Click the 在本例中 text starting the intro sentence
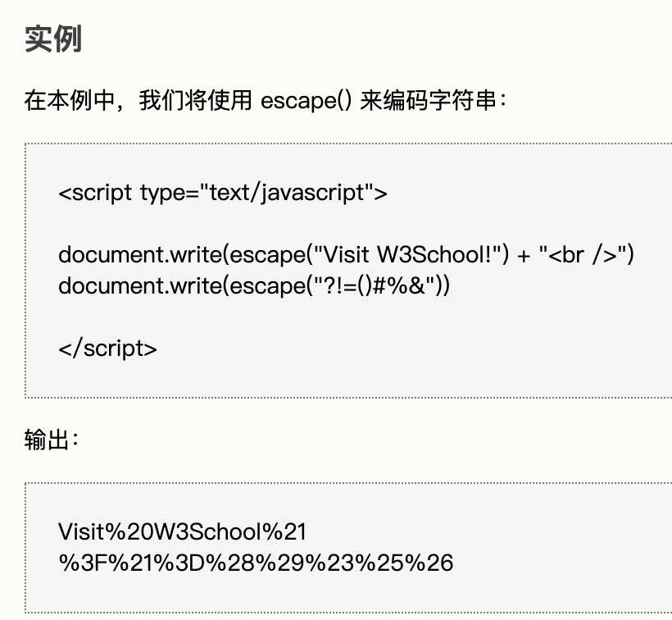 tap(70, 100)
